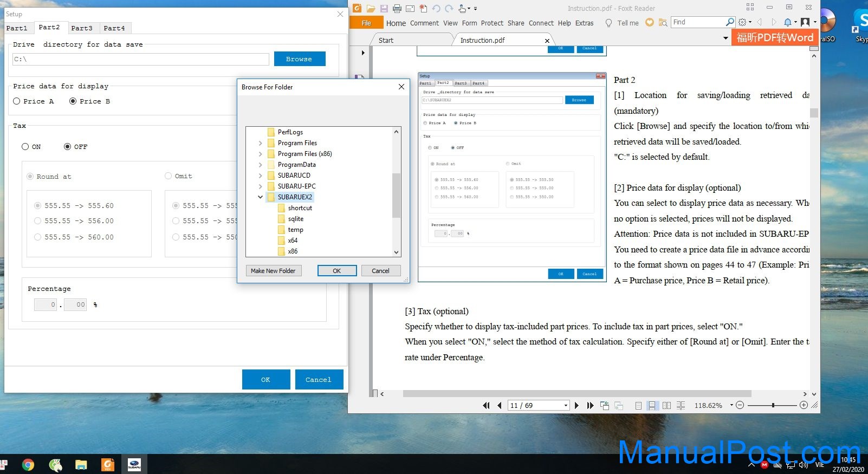
Task: Click the Print icon in Foxit quick toolbar
Action: tap(397, 8)
